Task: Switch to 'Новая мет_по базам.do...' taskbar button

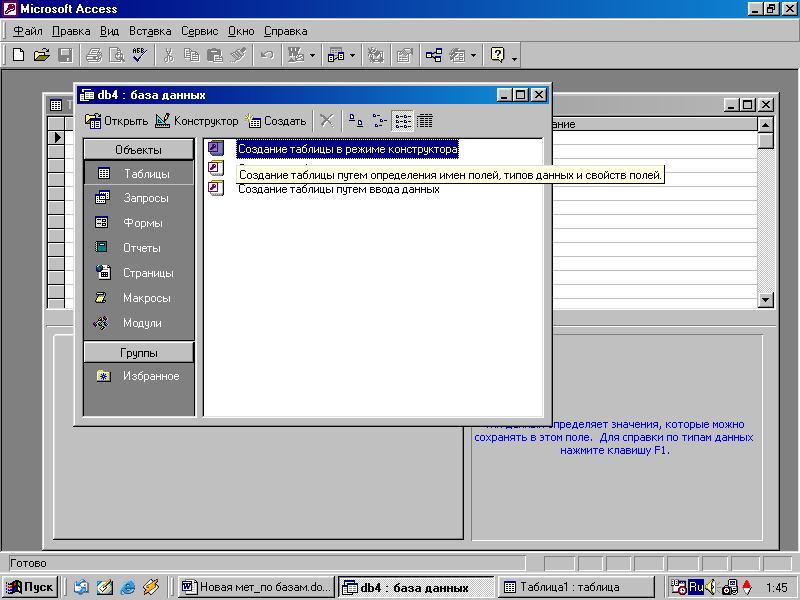Action: [257, 587]
